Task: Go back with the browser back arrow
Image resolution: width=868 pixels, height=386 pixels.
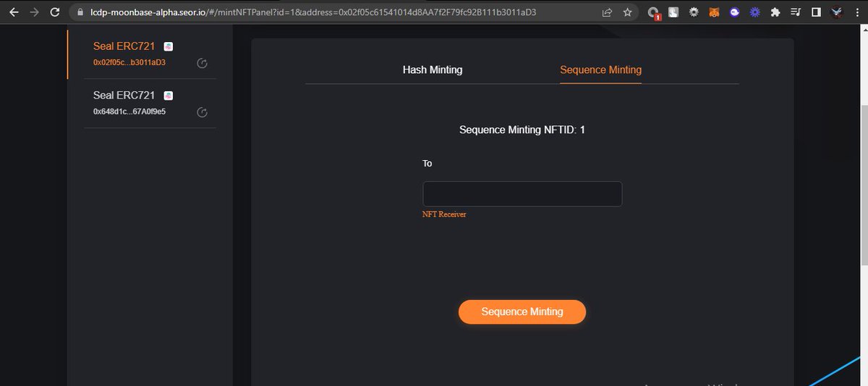Action: [x=13, y=12]
